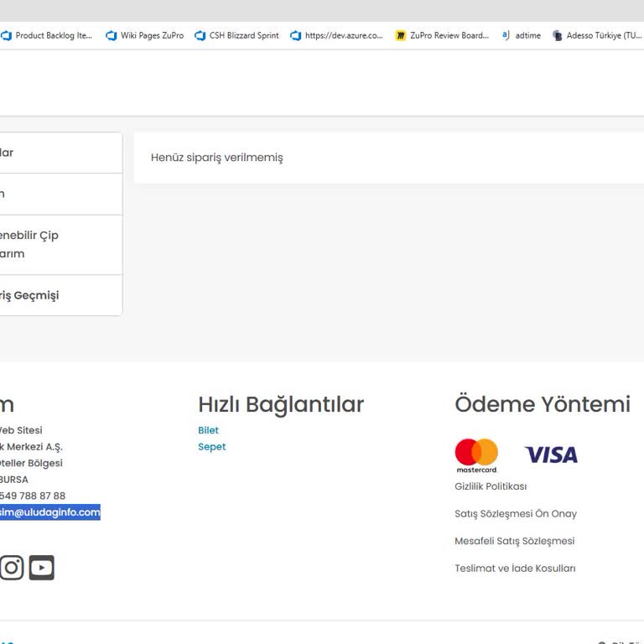Click the Mastercard payment logo
644x644 pixels.
pos(476,455)
